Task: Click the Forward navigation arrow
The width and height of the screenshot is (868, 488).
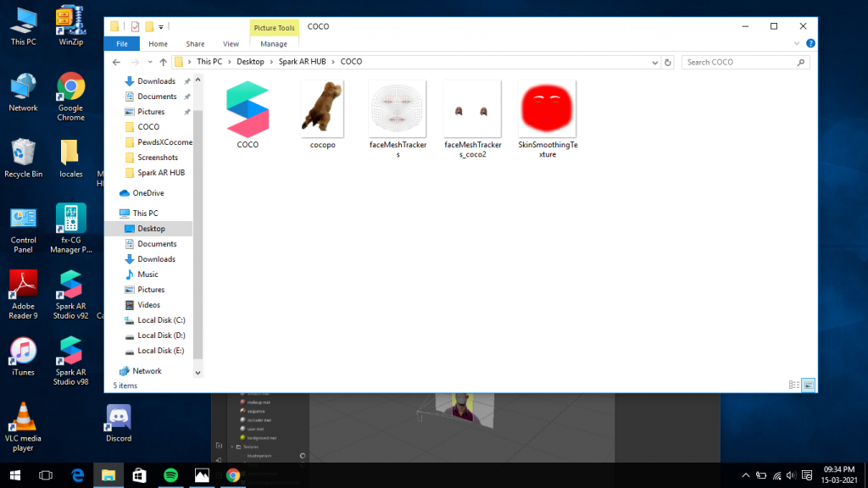Action: pyautogui.click(x=135, y=62)
